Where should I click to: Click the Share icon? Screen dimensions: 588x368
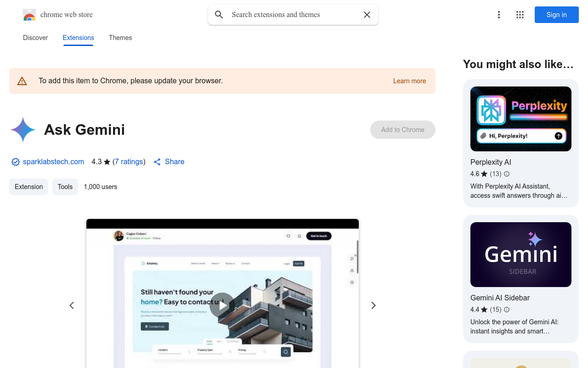click(157, 162)
